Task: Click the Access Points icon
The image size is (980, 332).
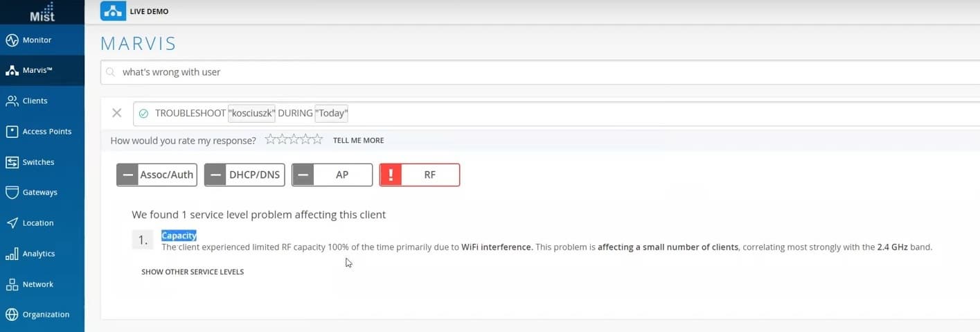Action: tap(12, 132)
